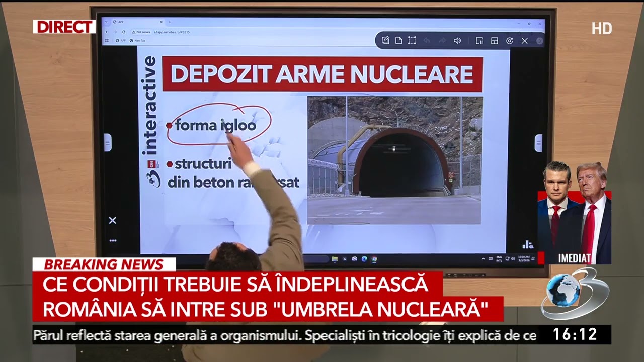
Task: Click the browser forward arrow
Action: (115, 32)
